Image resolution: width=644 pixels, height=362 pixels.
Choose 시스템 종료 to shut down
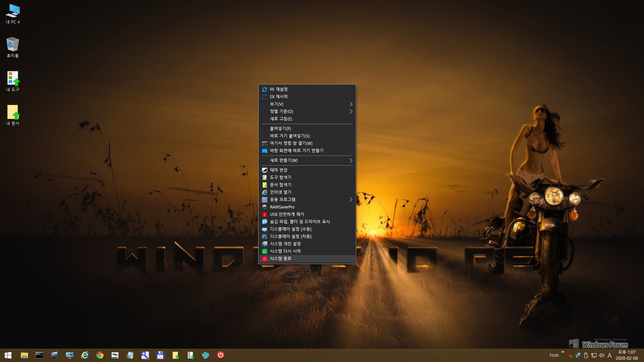tap(307, 258)
